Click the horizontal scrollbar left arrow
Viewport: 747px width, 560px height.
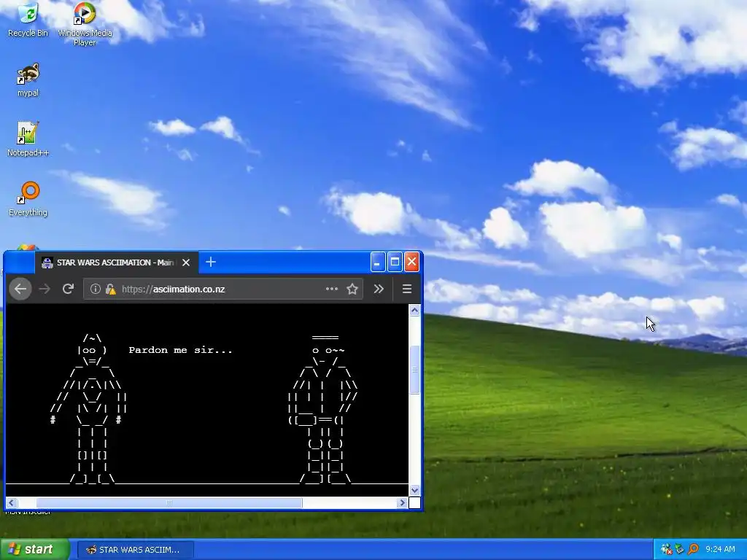(x=12, y=502)
